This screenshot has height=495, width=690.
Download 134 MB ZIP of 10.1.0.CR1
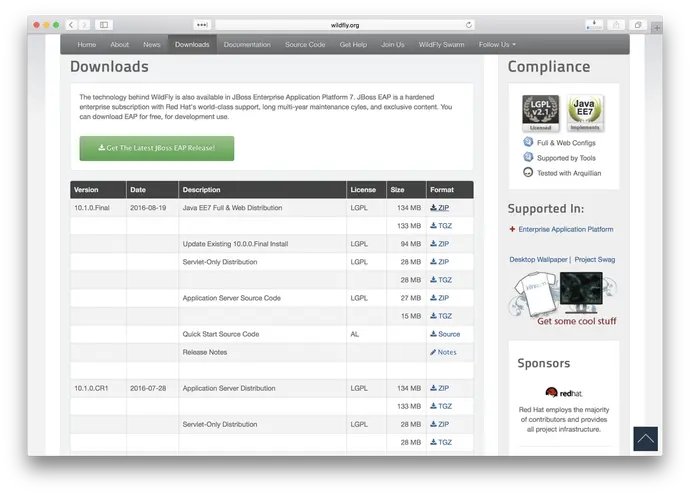click(440, 388)
